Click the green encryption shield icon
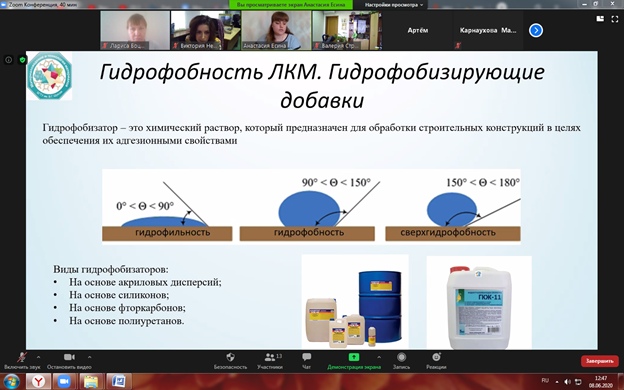This screenshot has width=624, height=390. pos(22,60)
